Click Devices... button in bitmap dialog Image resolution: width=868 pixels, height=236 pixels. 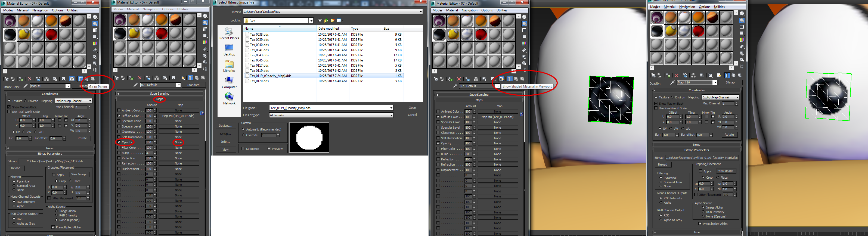click(x=225, y=126)
